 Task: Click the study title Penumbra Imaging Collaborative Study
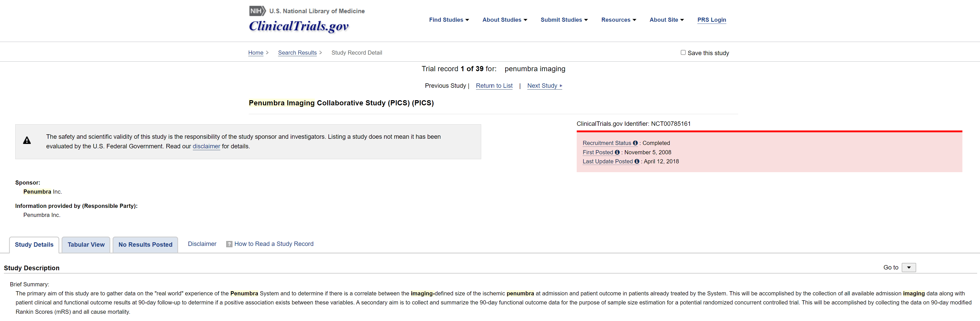point(341,103)
